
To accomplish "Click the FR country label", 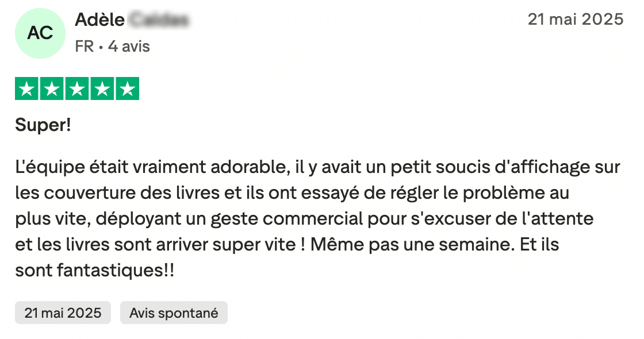I will tap(84, 47).
